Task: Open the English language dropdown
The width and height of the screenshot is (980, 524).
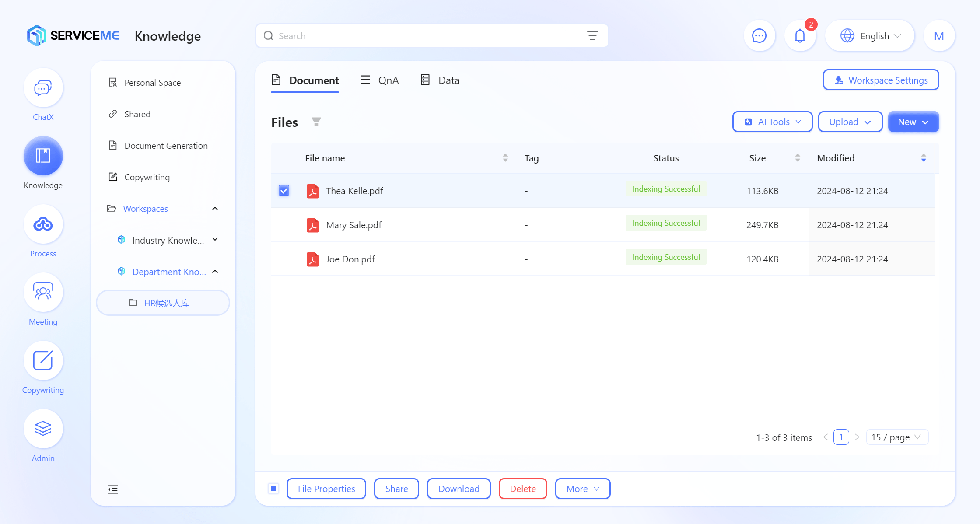Action: (870, 36)
